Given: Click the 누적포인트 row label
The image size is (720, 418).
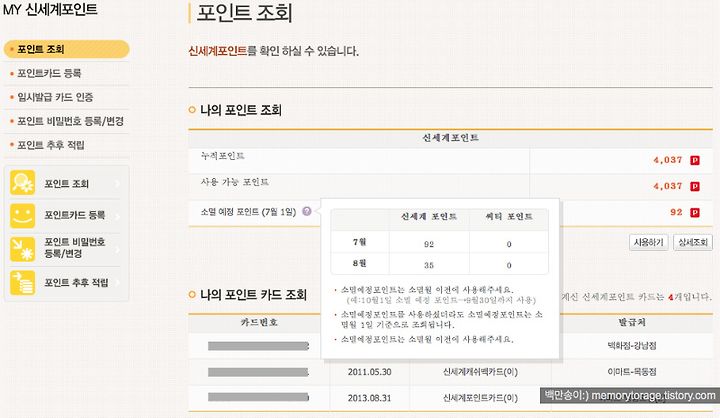Looking at the screenshot, I should click(x=223, y=156).
